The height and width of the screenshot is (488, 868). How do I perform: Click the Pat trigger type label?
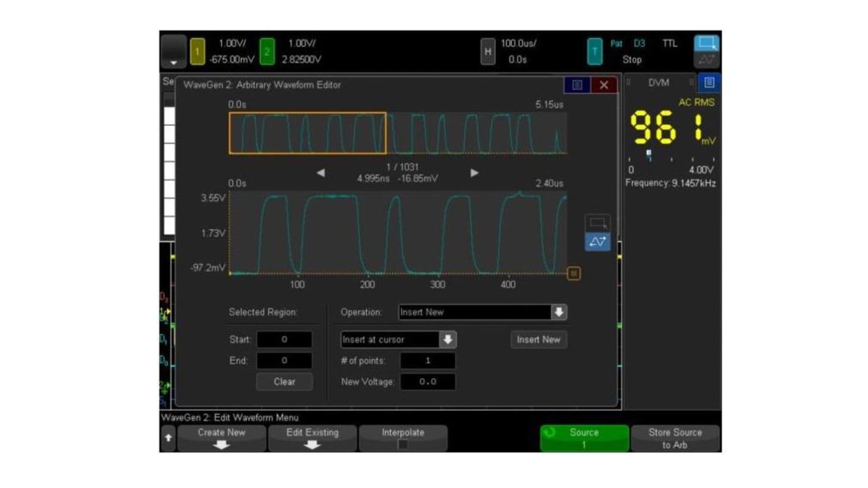coord(616,43)
